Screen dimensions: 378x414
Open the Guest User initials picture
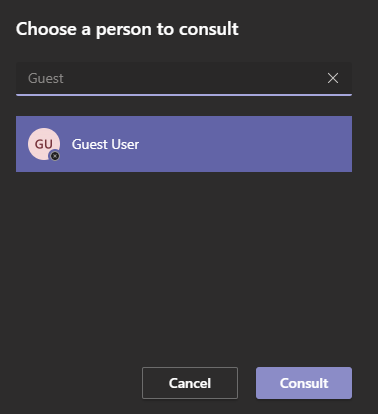tap(44, 144)
